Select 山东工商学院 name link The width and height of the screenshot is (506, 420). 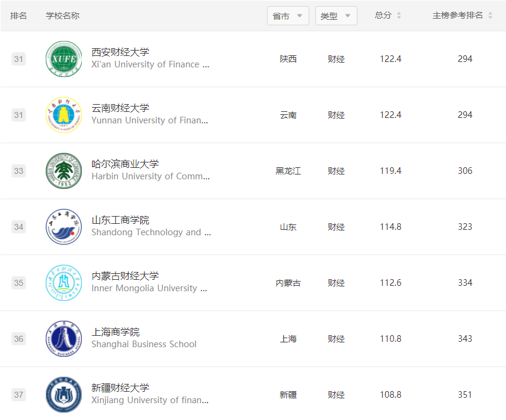coord(120,220)
